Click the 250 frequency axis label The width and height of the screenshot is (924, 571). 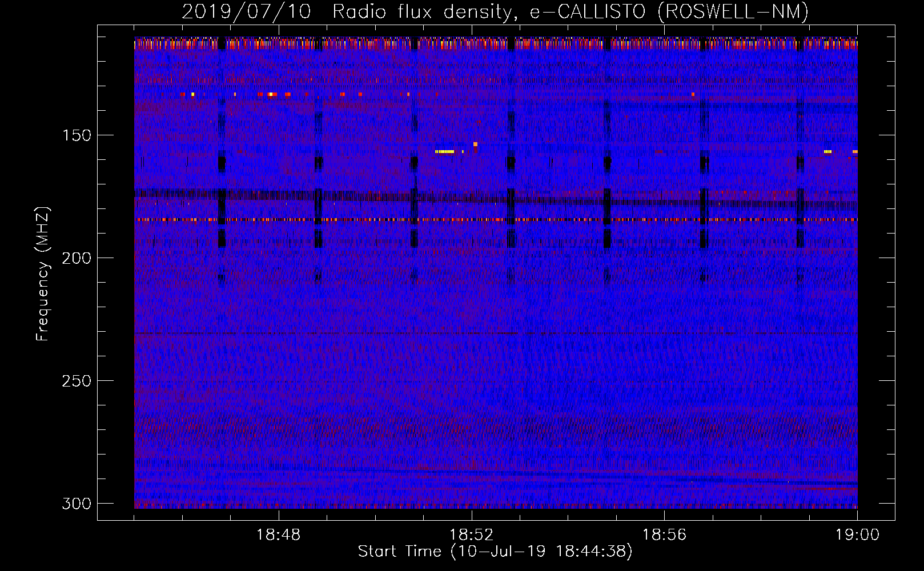(76, 381)
